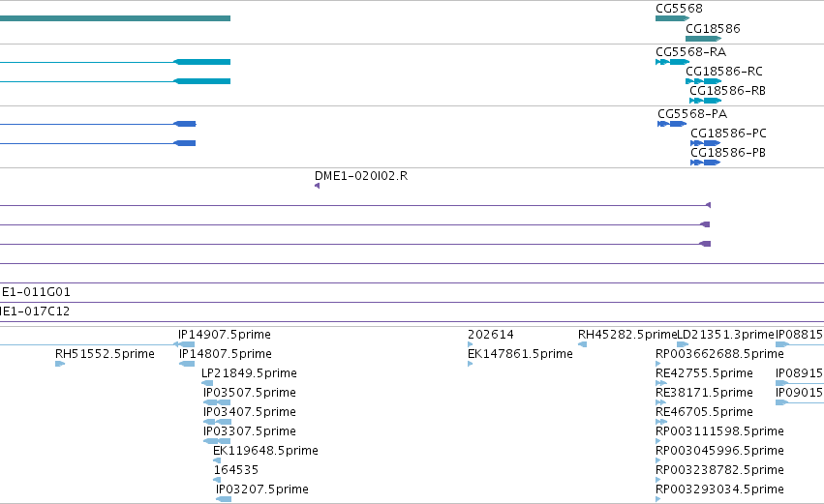Click the E1-011G01 track label
Image resolution: width=824 pixels, height=504 pixels.
[36, 292]
